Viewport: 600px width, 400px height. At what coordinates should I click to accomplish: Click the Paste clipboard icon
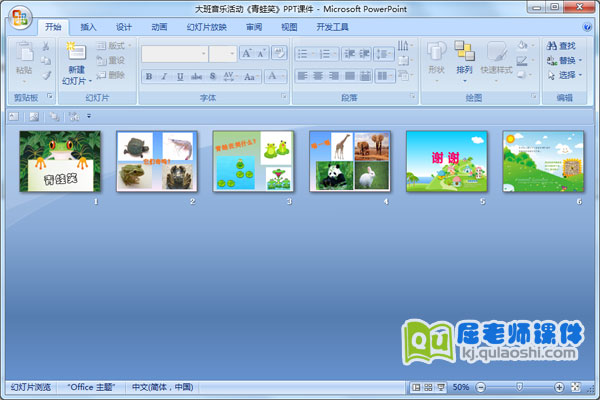[x=24, y=52]
